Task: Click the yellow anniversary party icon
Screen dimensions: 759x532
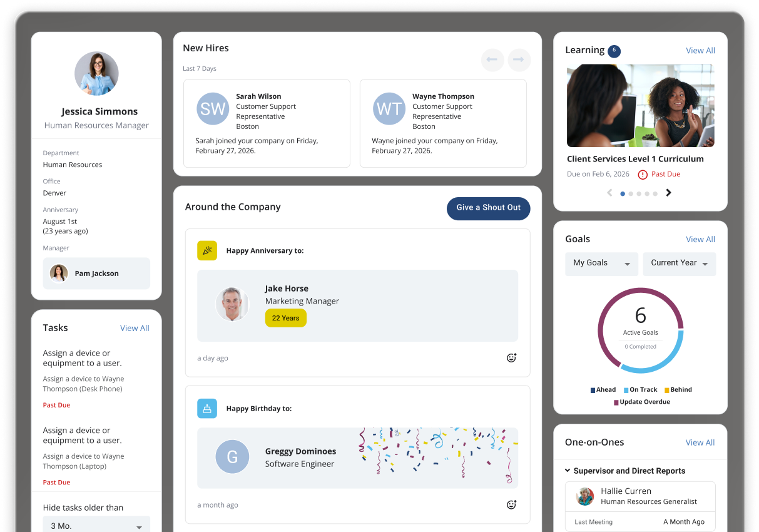Action: 207,250
